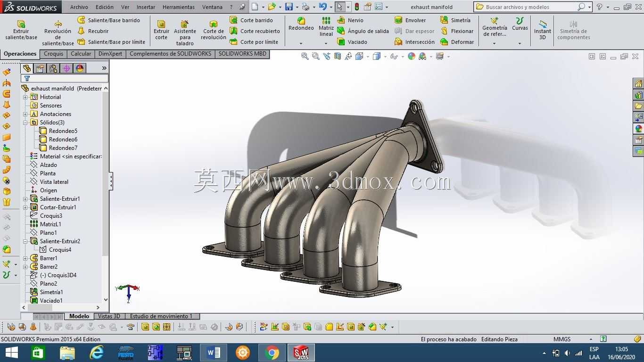Image resolution: width=644 pixels, height=362 pixels.
Task: Click the Zoom to fit view icon
Action: coord(305,57)
